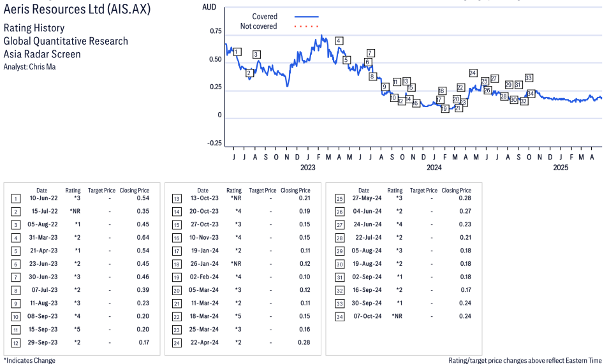The width and height of the screenshot is (609, 364).
Task: Click the index box 12 in the 29-Sep-23 row
Action: [15, 343]
